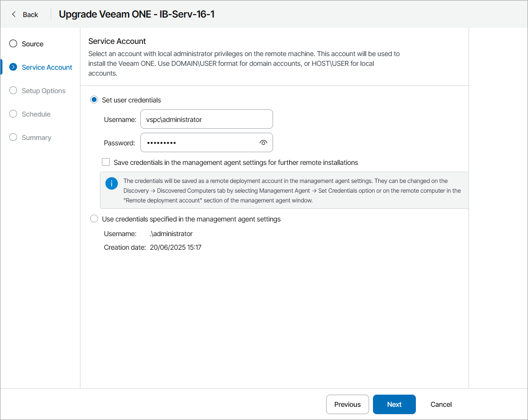Click inside the masked Password field
The width and height of the screenshot is (528, 420).
click(x=200, y=142)
